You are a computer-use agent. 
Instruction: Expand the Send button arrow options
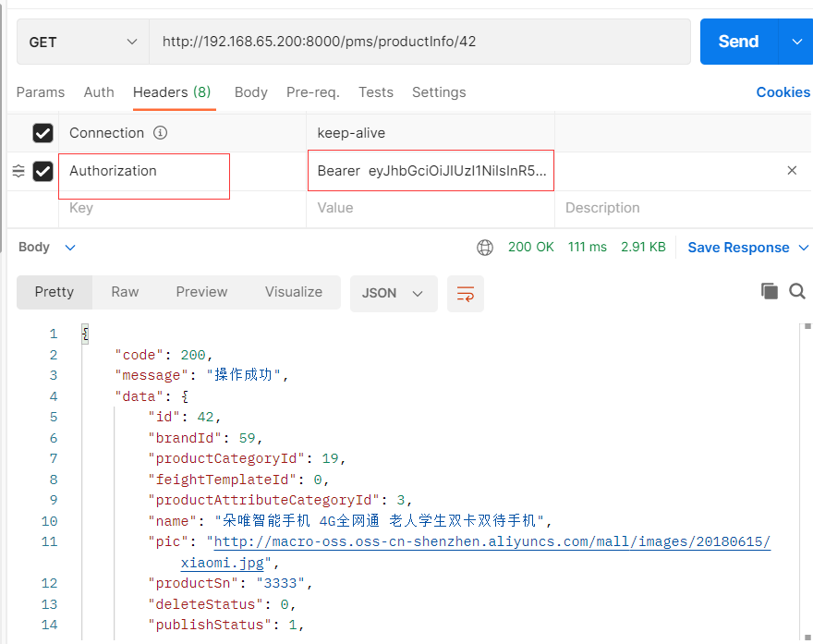tap(795, 42)
